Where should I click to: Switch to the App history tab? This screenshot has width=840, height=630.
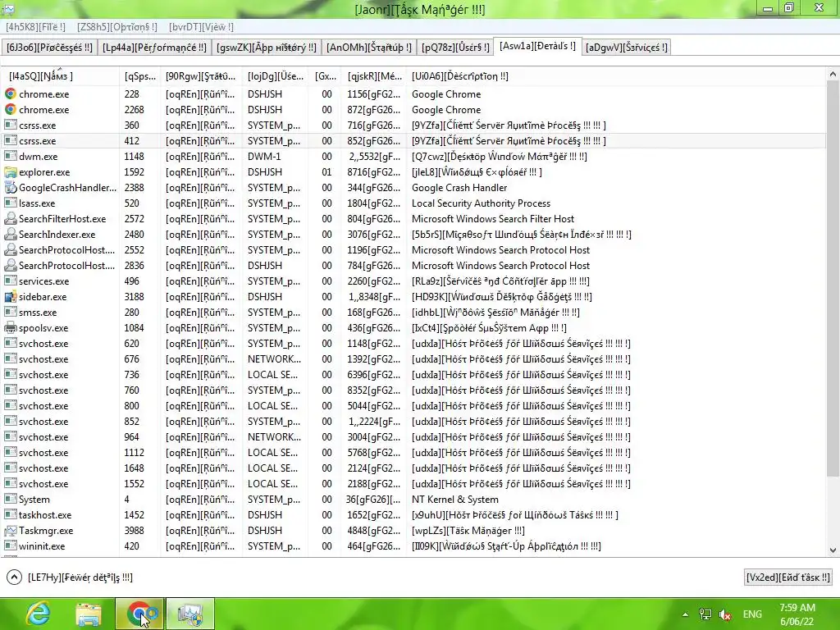tap(267, 47)
